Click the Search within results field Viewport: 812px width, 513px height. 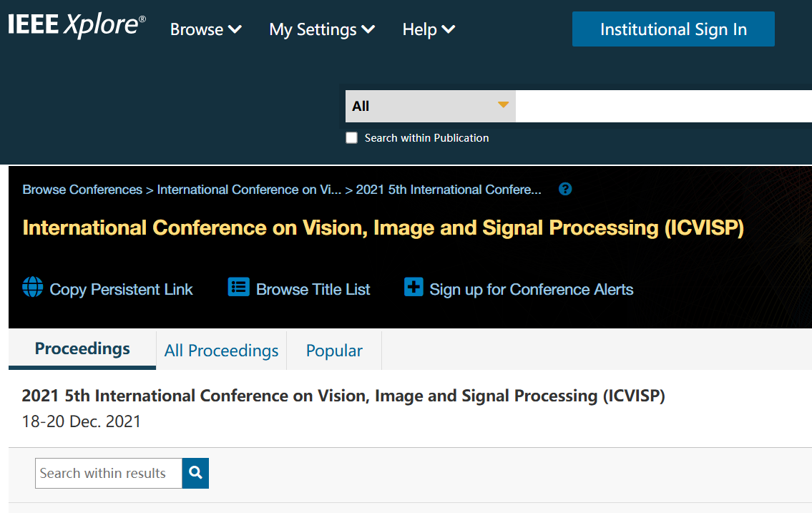[109, 474]
